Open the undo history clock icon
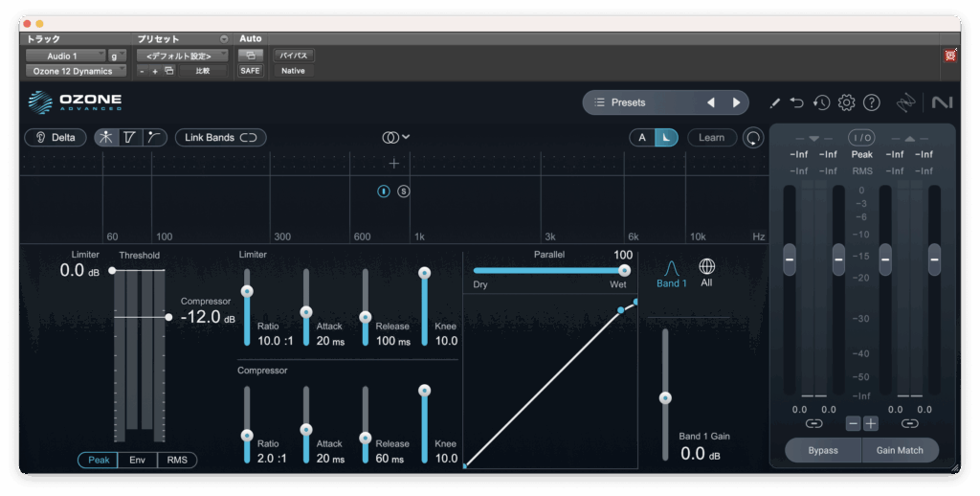980x496 pixels. pyautogui.click(x=821, y=102)
